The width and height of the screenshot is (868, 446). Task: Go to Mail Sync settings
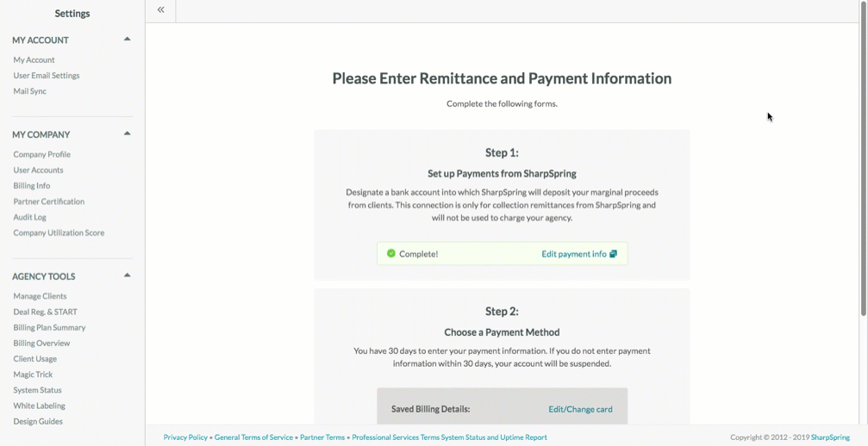[30, 91]
